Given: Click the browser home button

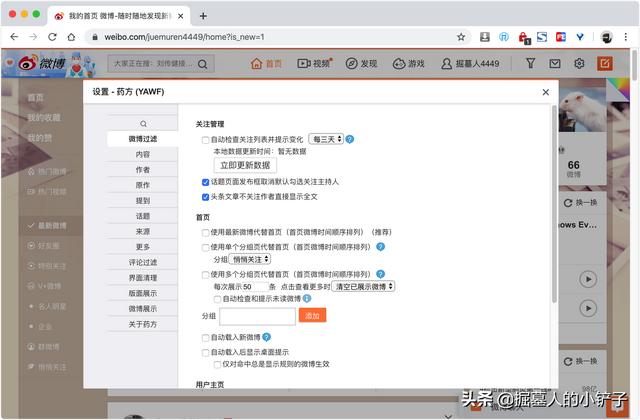Looking at the screenshot, I should [71, 37].
